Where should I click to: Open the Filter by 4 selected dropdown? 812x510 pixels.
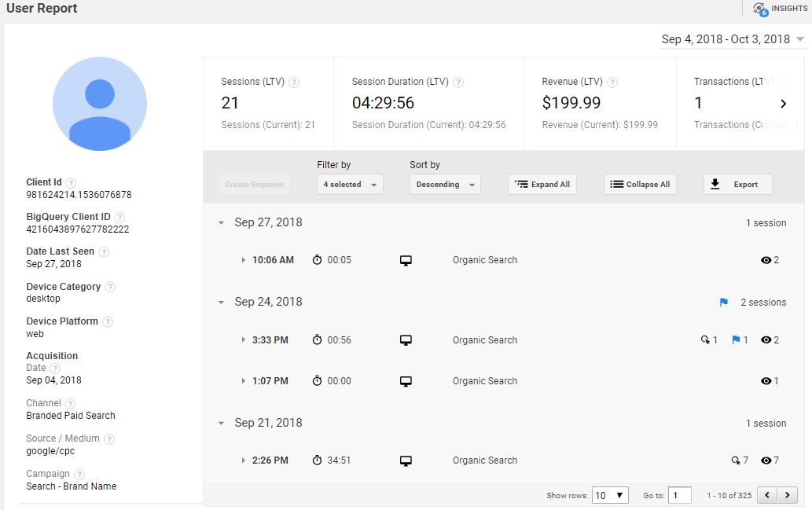350,185
